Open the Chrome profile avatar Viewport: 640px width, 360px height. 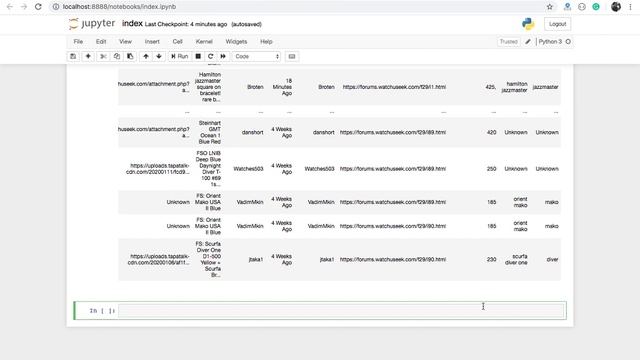pyautogui.click(x=616, y=7)
